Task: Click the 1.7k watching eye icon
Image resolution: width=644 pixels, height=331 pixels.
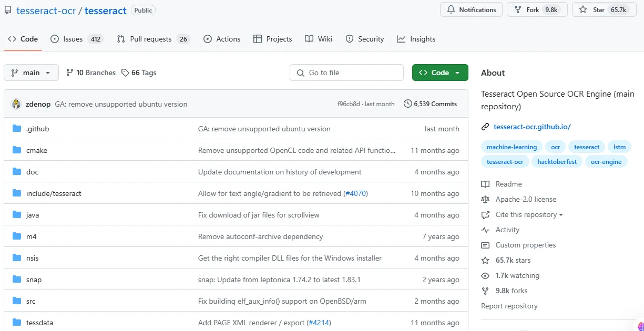Action: tap(485, 275)
